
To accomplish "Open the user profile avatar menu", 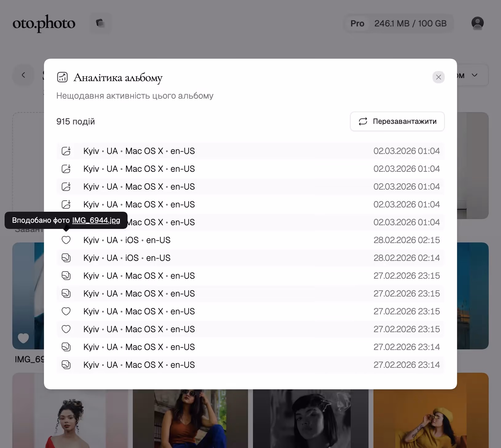I will (478, 23).
